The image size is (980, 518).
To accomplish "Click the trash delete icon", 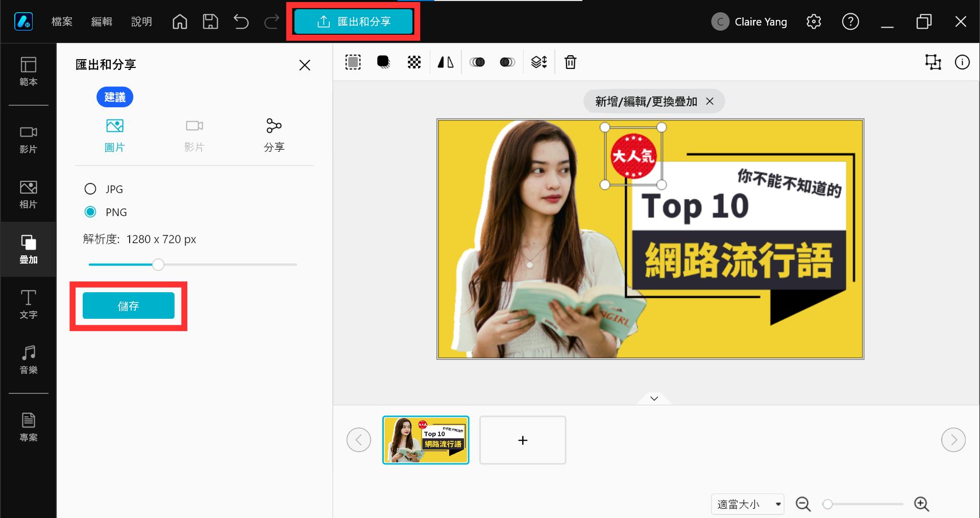I will click(x=570, y=62).
